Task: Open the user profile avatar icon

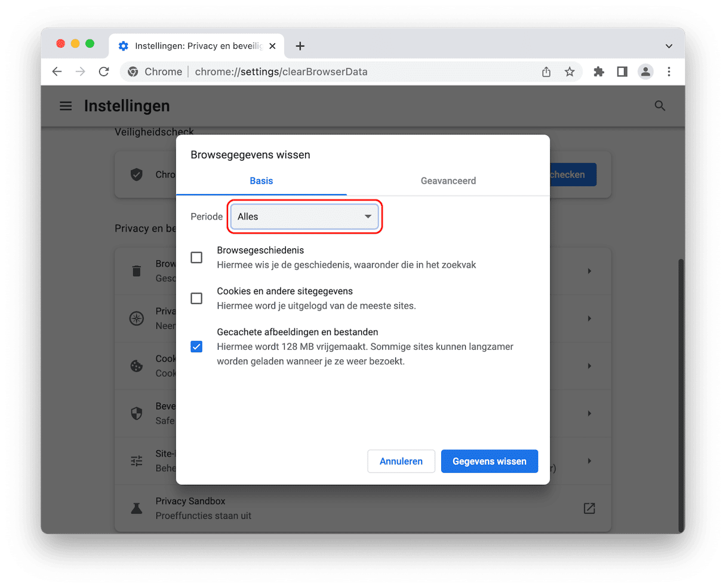Action: [645, 72]
